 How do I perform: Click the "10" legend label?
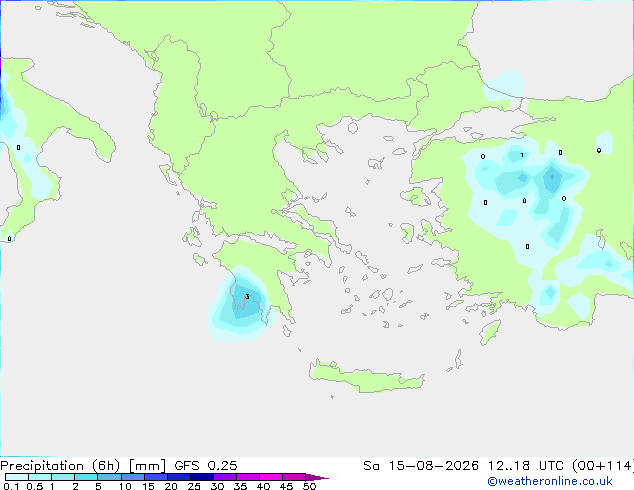(x=125, y=486)
